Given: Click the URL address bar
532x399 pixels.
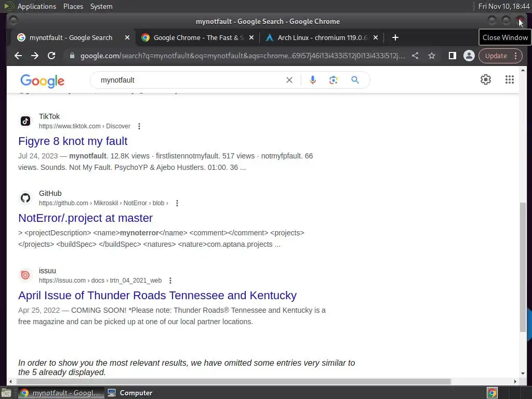Looking at the screenshot, I should click(242, 56).
